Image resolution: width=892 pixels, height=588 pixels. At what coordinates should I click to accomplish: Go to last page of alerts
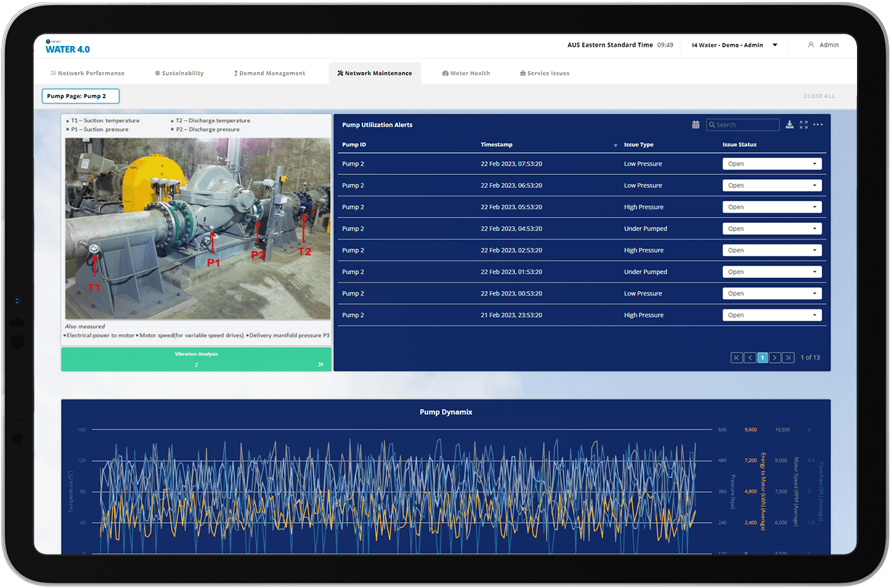(x=788, y=357)
